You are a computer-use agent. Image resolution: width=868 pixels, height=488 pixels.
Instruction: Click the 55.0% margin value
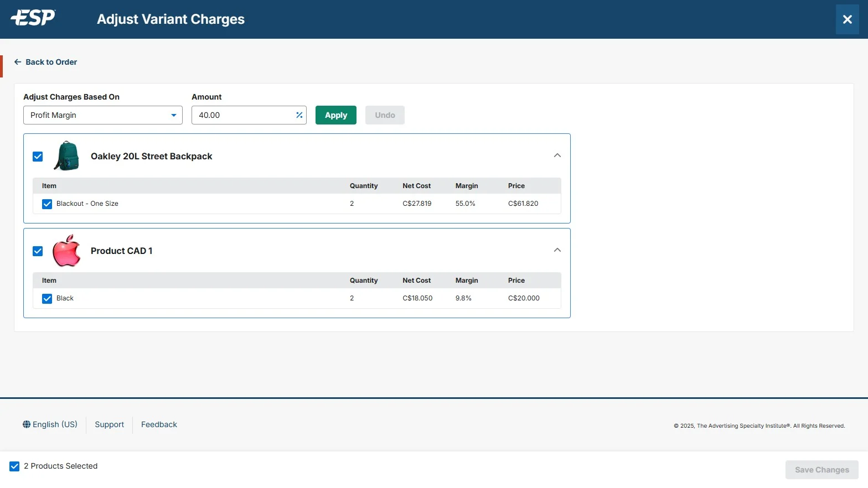pos(465,204)
